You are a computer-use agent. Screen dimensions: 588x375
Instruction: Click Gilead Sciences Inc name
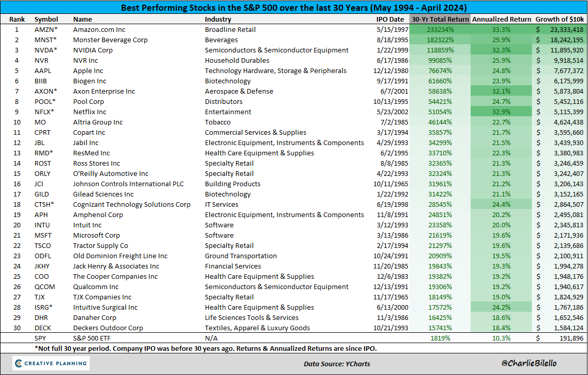pyautogui.click(x=103, y=194)
